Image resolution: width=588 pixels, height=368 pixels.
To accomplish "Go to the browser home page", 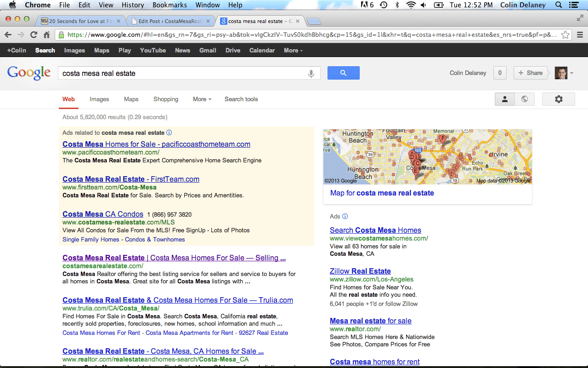I will (46, 35).
